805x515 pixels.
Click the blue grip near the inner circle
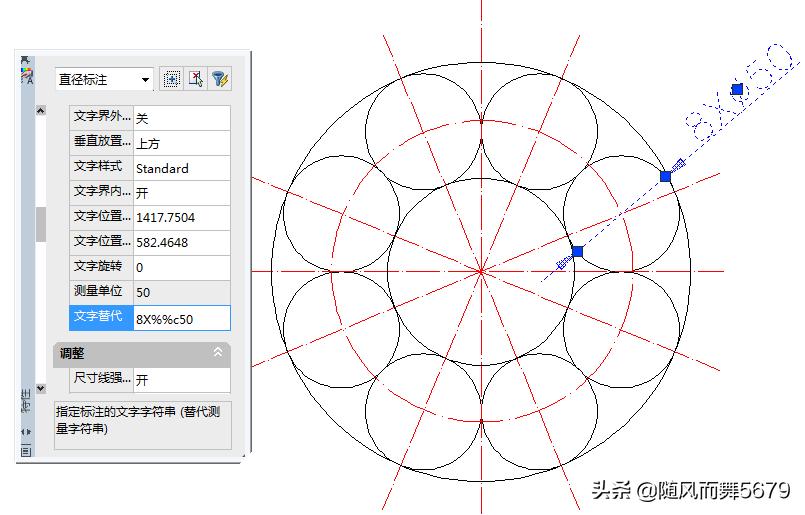(577, 251)
